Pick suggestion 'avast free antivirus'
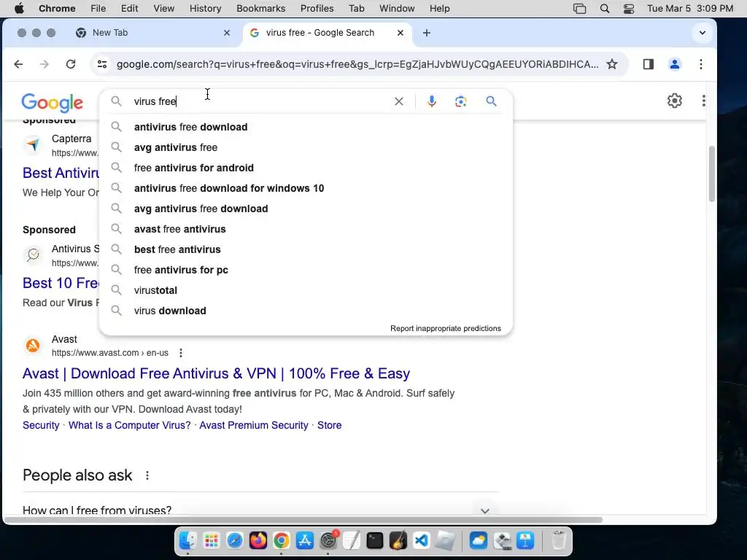The height and width of the screenshot is (560, 747). 306,229
